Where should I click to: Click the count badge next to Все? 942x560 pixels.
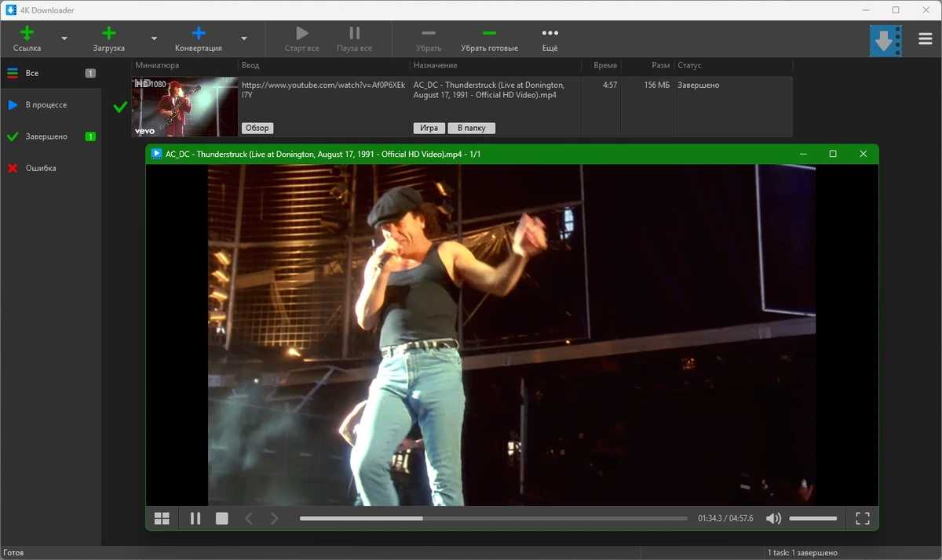point(90,73)
